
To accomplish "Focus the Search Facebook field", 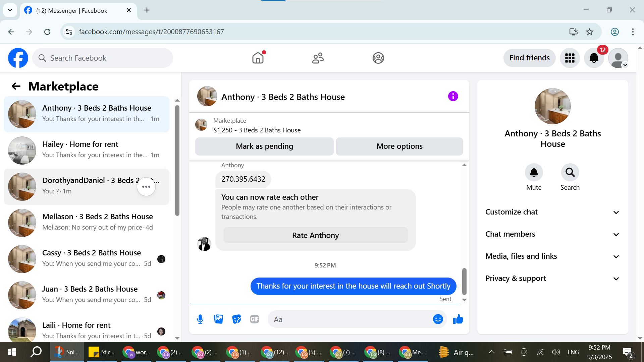I will (103, 58).
